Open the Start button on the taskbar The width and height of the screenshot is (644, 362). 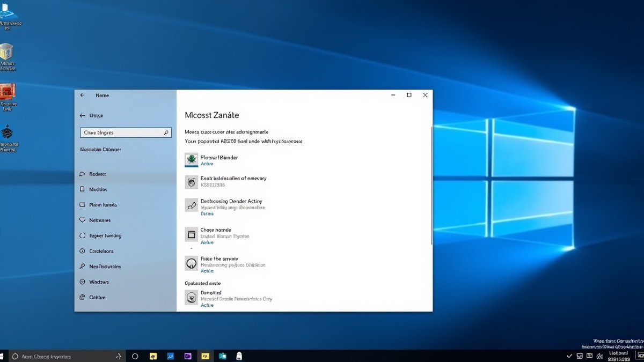[x=2, y=356]
